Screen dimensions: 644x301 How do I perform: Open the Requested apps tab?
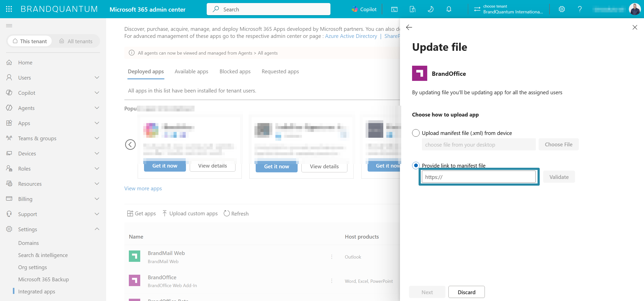(x=280, y=72)
